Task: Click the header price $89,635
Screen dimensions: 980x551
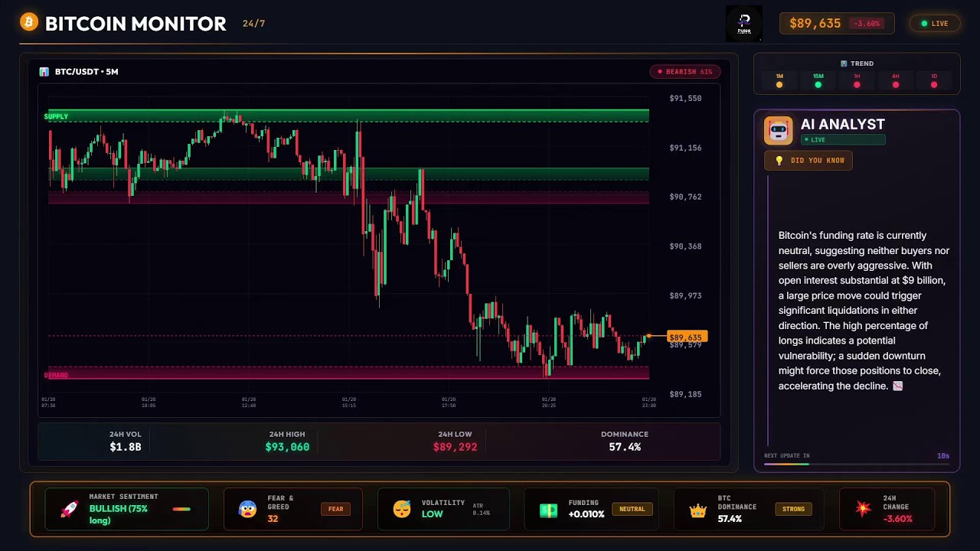Action: (815, 24)
